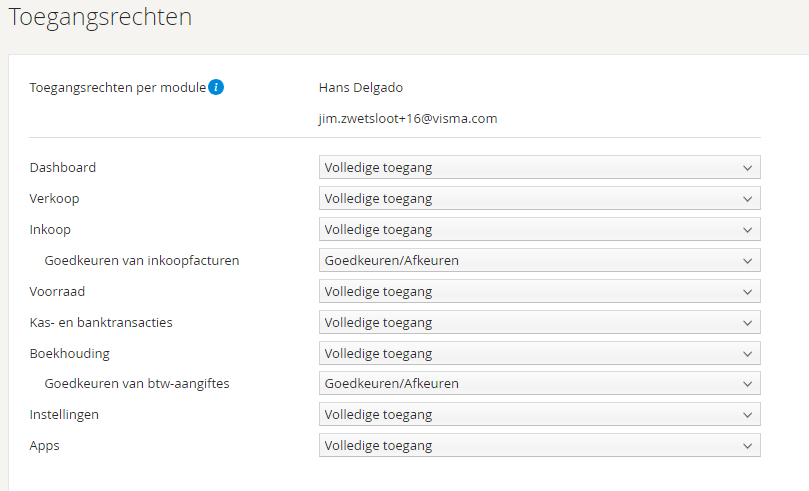This screenshot has height=491, width=809.
Task: Click the Toegangsrechten per module label
Action: click(x=117, y=87)
